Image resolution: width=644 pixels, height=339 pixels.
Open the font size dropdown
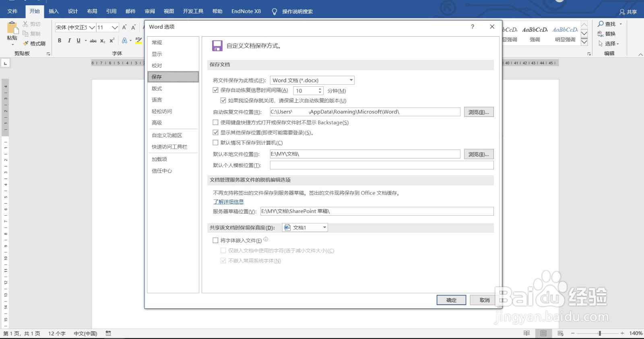click(x=115, y=27)
